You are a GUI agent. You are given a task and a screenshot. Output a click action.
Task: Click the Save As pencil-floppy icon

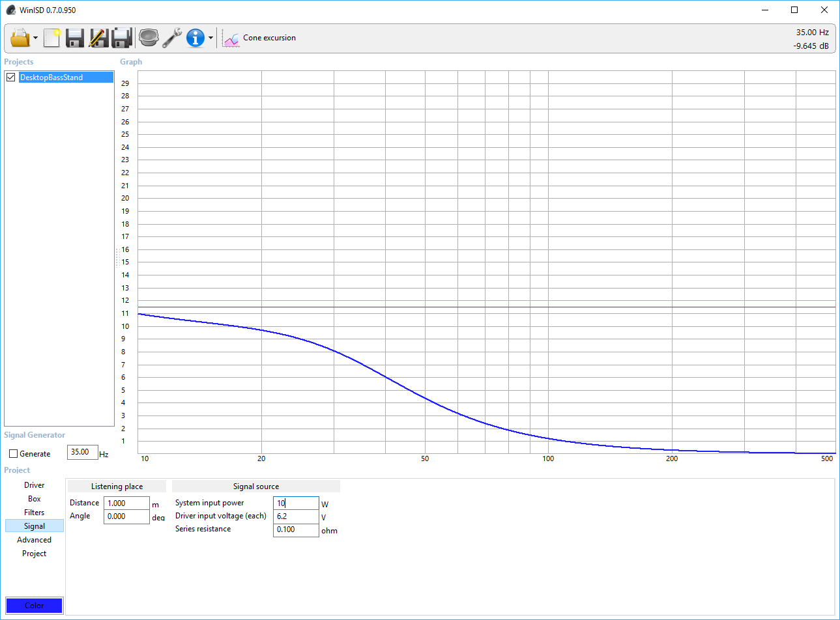(x=98, y=38)
